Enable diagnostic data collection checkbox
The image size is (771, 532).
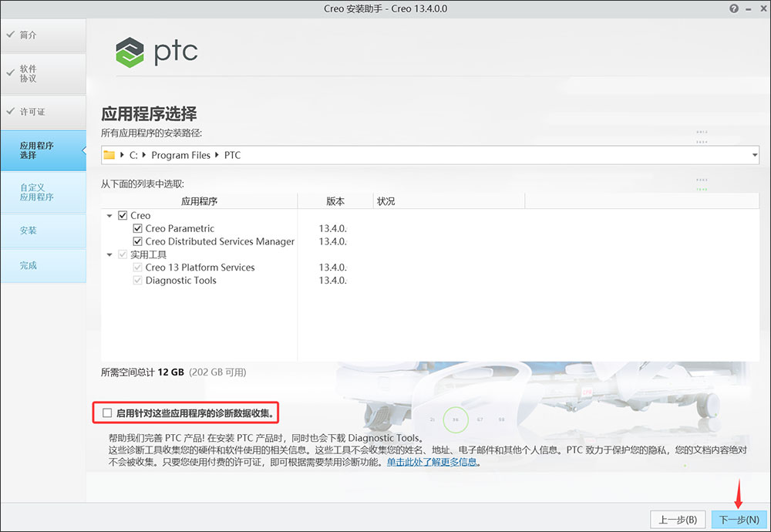coord(107,412)
